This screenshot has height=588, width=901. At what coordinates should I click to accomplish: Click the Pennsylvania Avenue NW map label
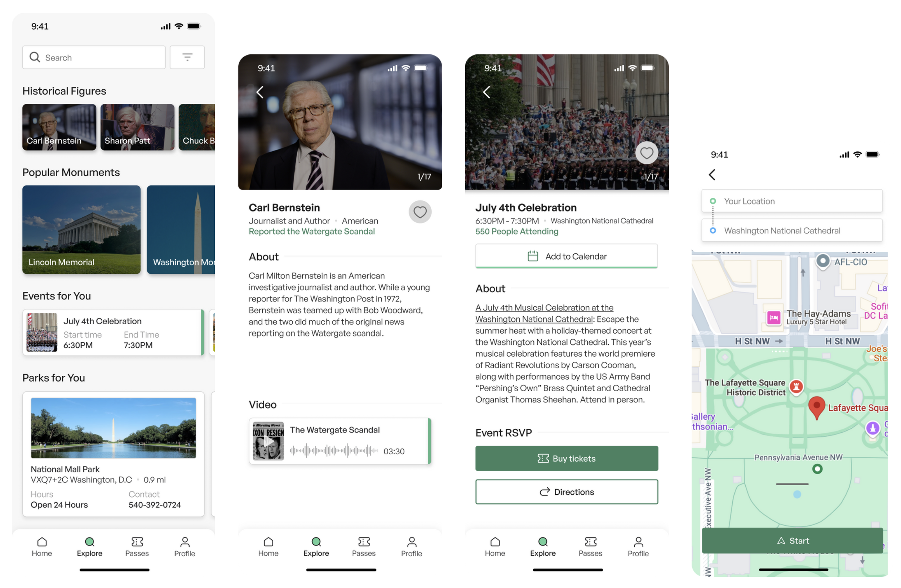pyautogui.click(x=798, y=458)
